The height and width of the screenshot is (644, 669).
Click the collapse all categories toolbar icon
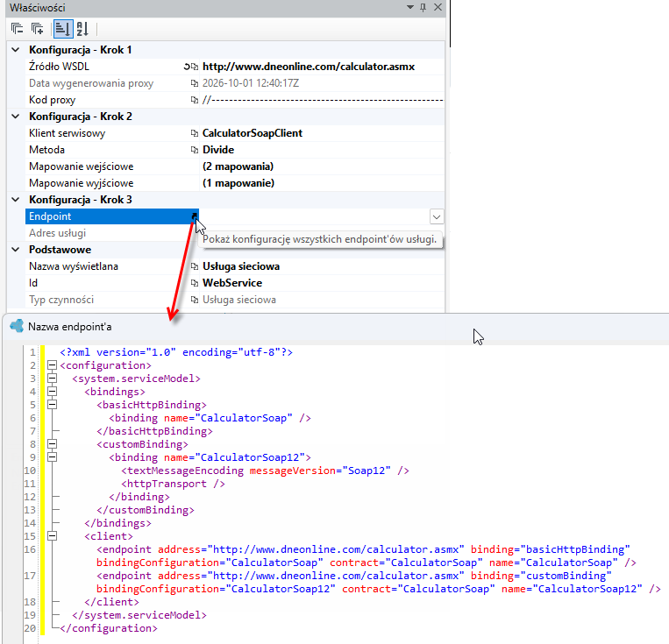[17, 29]
